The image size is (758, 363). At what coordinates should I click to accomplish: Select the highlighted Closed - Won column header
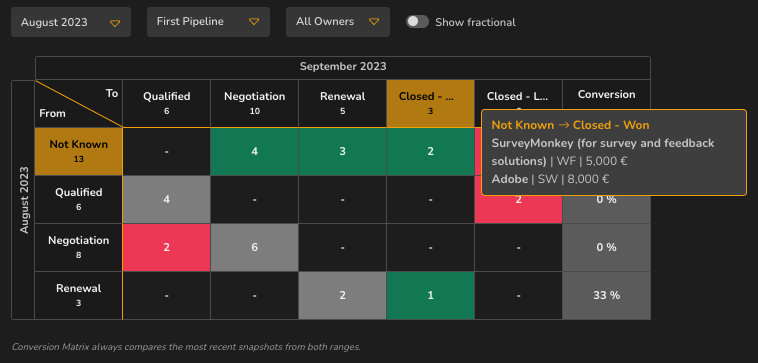(430, 103)
